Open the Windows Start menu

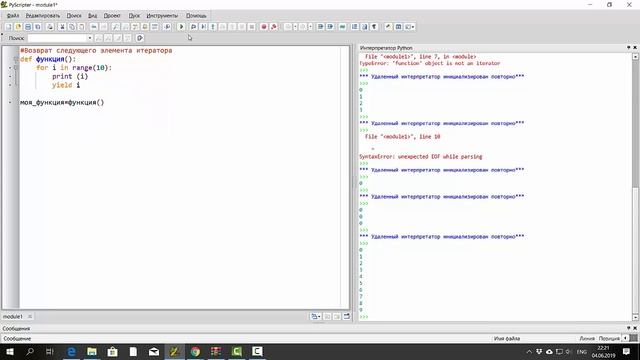click(9, 351)
